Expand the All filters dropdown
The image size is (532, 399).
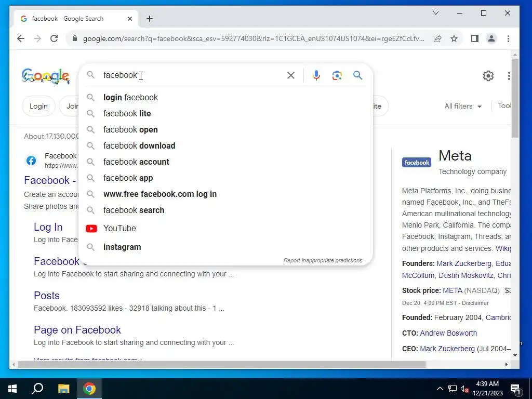tap(463, 106)
